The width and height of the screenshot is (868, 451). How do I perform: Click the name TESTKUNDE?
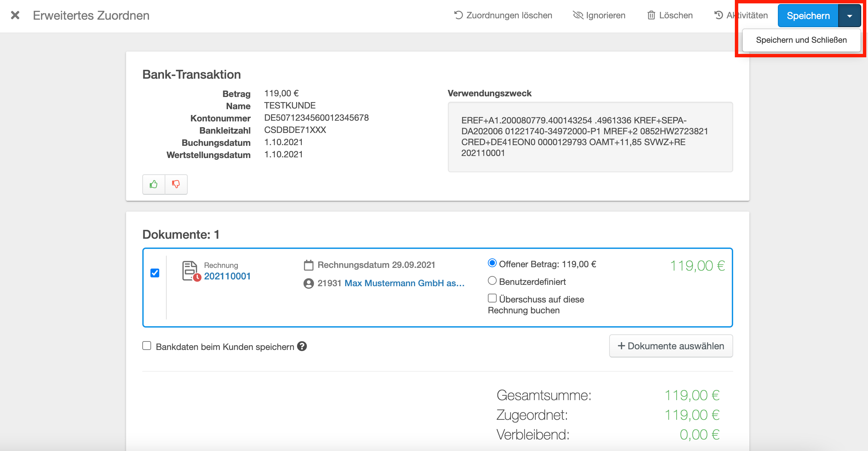pos(290,105)
